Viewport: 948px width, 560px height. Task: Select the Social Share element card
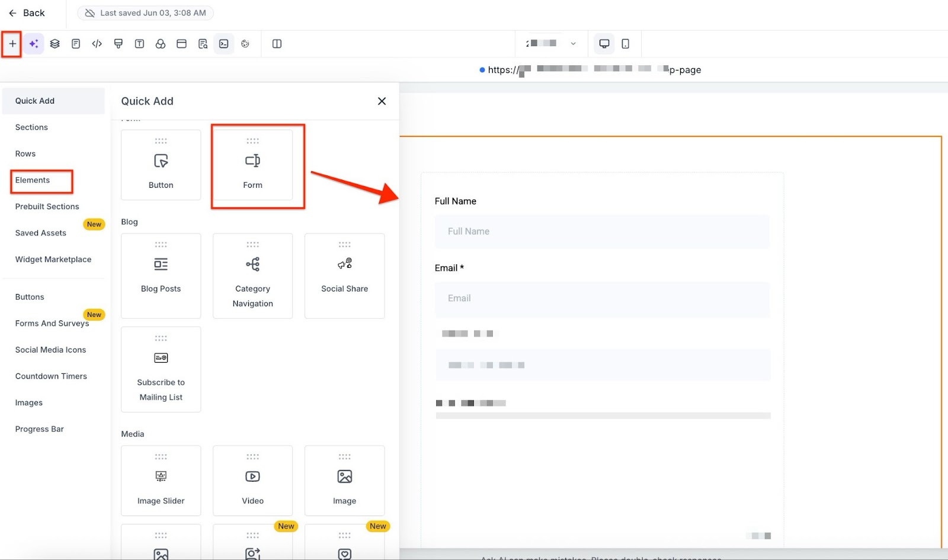(345, 276)
